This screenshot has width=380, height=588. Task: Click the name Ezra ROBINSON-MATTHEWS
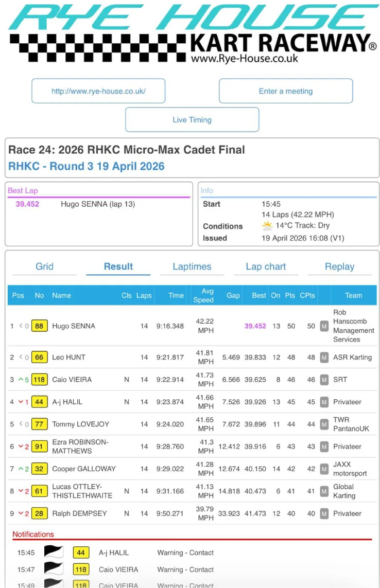pyautogui.click(x=80, y=447)
